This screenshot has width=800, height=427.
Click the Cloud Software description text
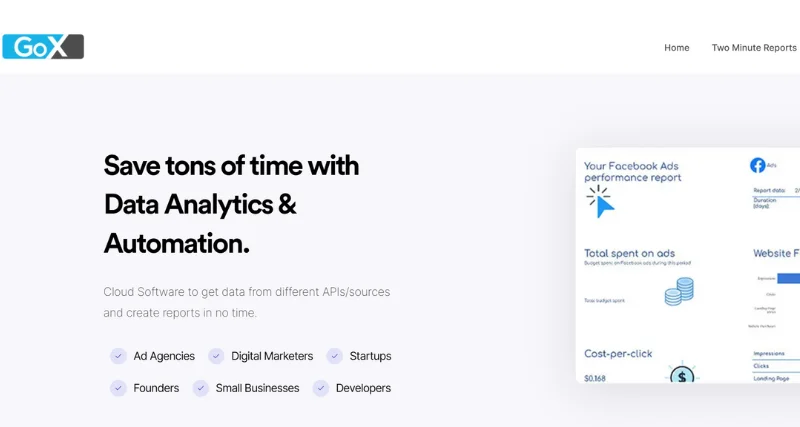247,302
